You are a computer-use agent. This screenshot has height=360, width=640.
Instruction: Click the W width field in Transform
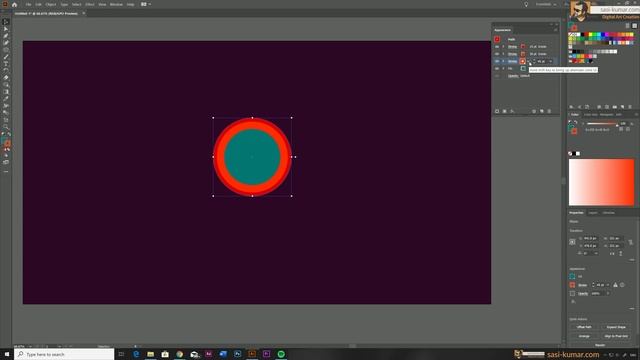[x=616, y=238]
